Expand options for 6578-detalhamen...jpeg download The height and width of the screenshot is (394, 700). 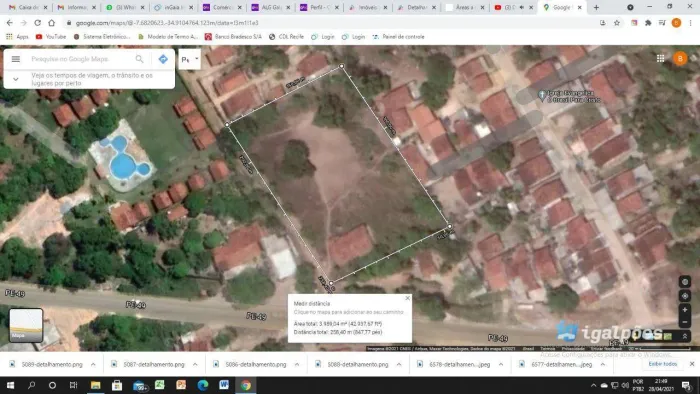pos(501,364)
